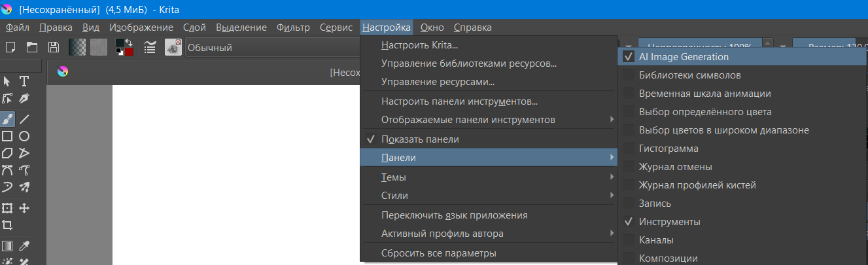868x265 pixels.
Task: Select the Crop tool
Action: click(x=7, y=225)
